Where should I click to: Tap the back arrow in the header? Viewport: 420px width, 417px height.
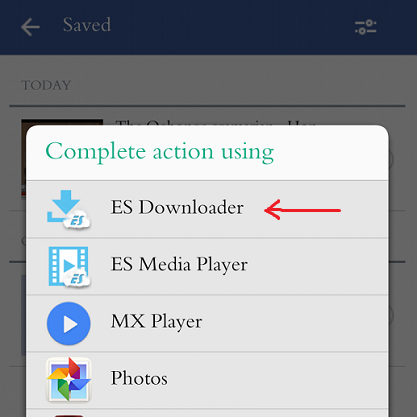click(30, 27)
